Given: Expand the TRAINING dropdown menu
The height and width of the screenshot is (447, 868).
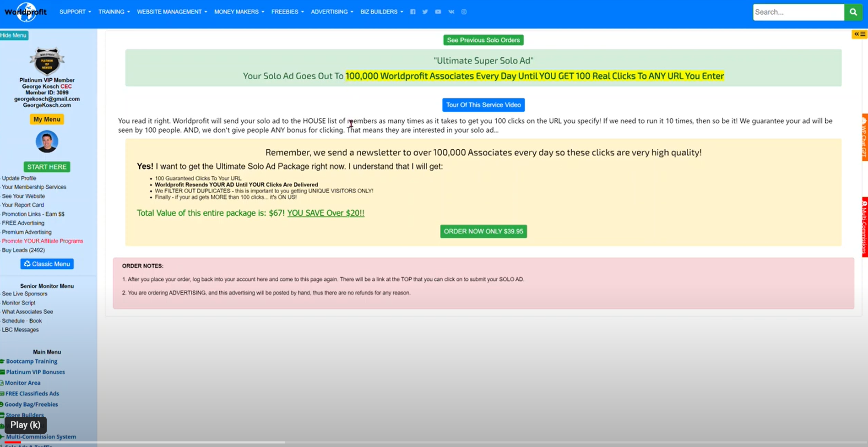Looking at the screenshot, I should point(114,12).
